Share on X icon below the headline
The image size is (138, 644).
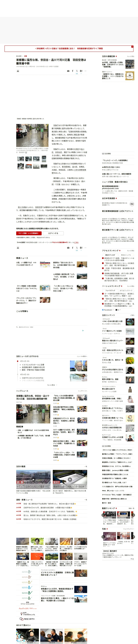(77, 71)
